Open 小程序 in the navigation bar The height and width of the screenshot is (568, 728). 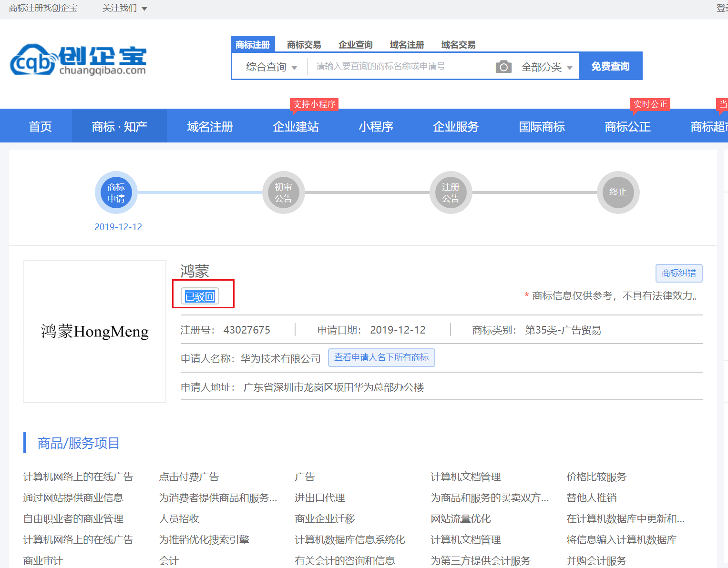tap(376, 126)
